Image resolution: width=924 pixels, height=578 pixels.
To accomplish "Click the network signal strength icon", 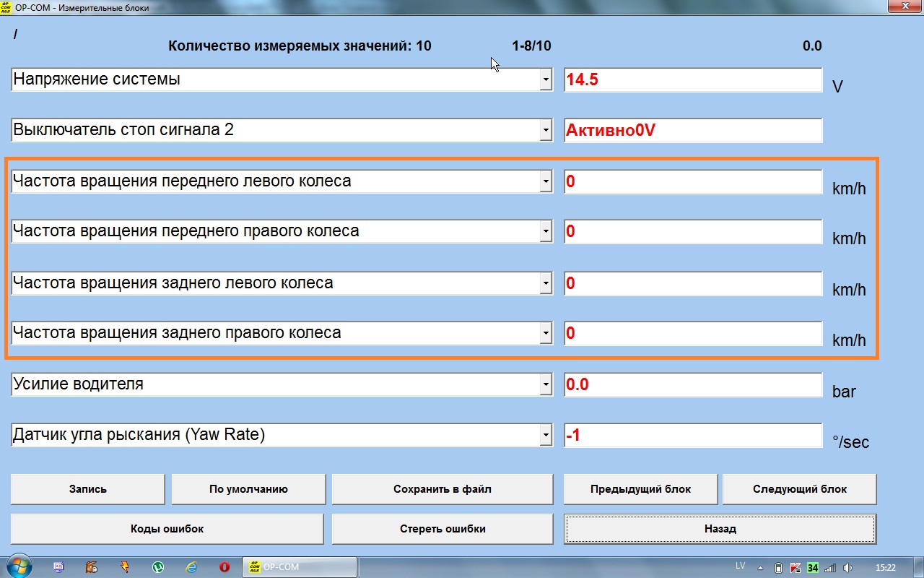I will point(830,567).
